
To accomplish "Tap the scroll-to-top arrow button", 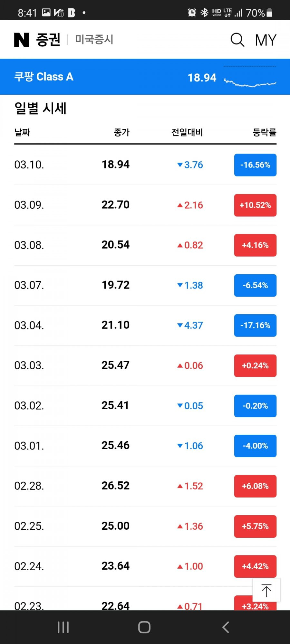I will [x=266, y=590].
